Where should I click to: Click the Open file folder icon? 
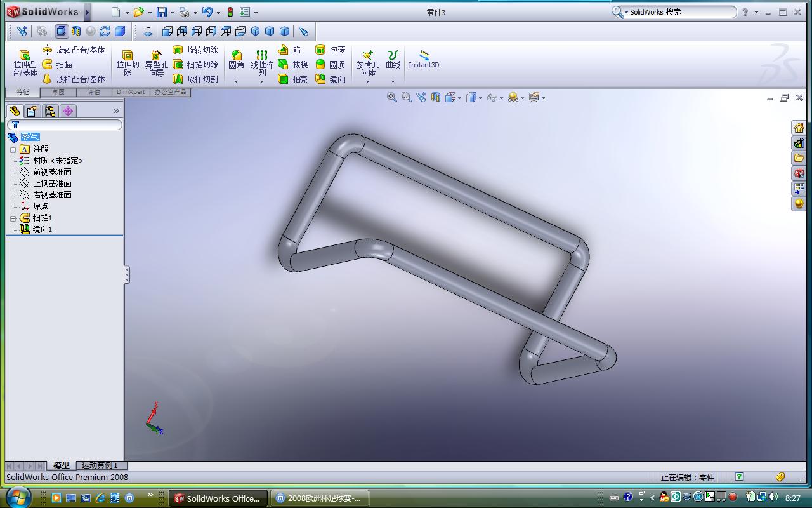pyautogui.click(x=138, y=12)
